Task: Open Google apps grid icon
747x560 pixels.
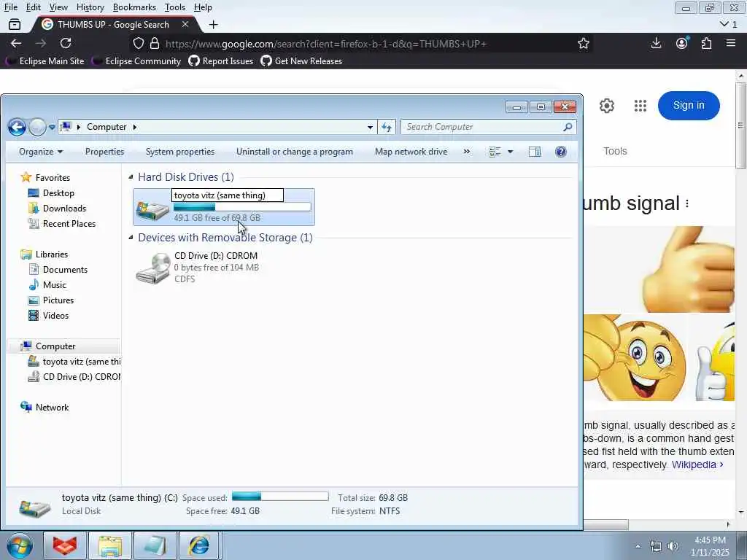Action: click(x=640, y=106)
